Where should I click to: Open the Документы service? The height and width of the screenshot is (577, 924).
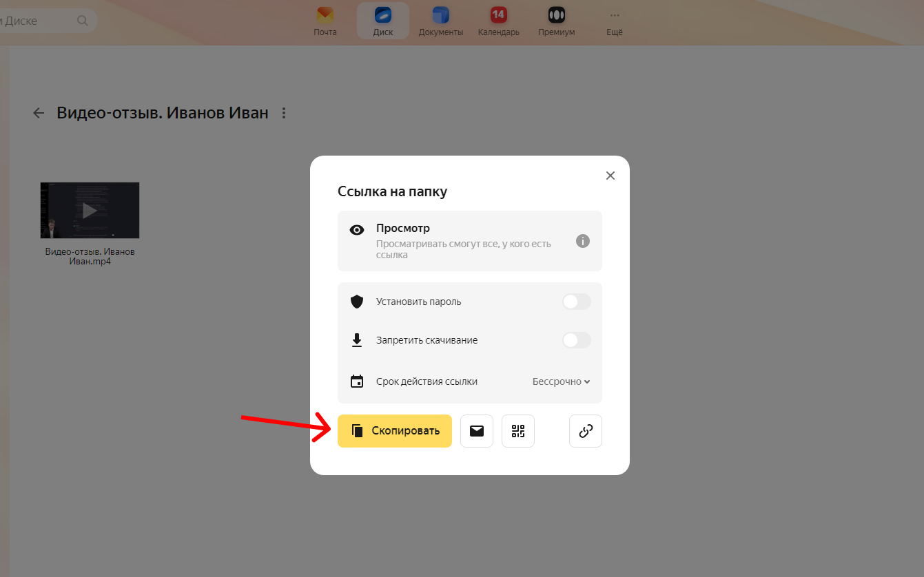point(441,21)
